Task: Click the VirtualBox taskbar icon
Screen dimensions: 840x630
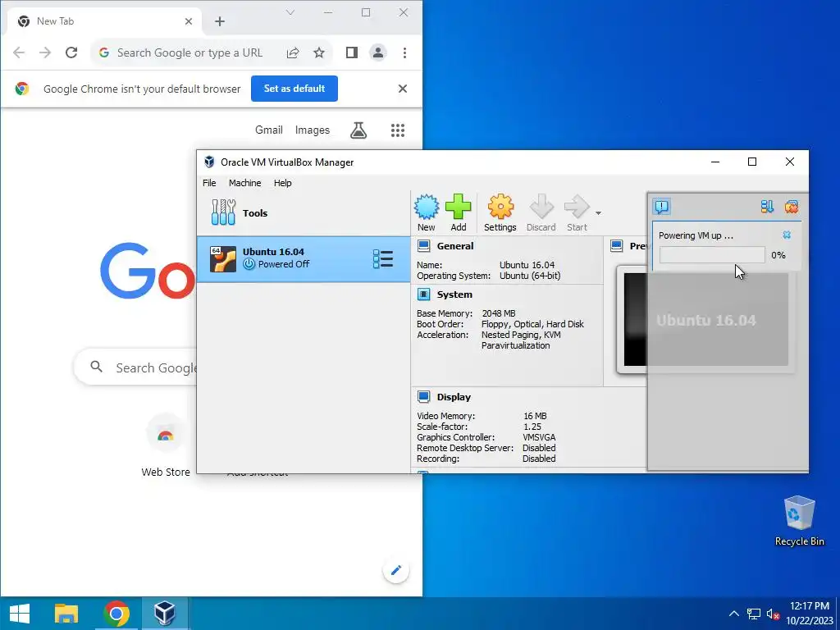Action: [x=165, y=614]
